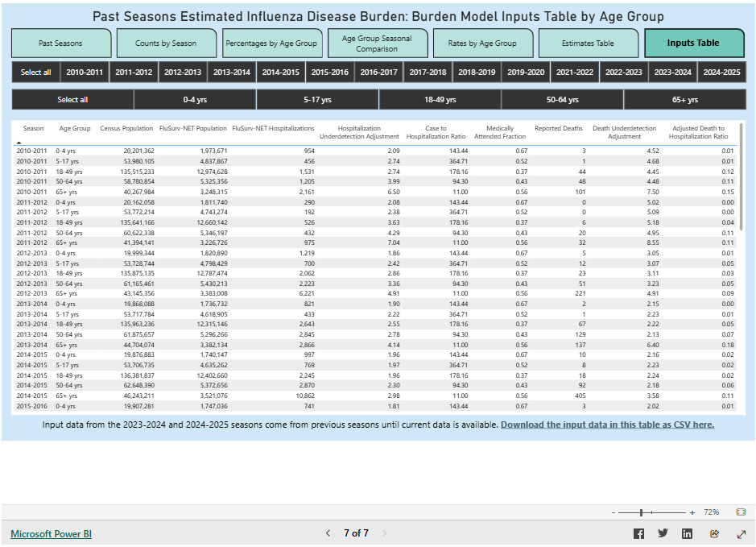Select all seasons using the red button
This screenshot has width=756, height=547.
coord(35,72)
